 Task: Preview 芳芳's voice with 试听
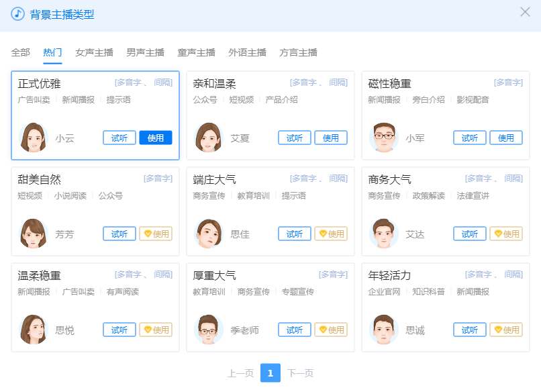119,234
